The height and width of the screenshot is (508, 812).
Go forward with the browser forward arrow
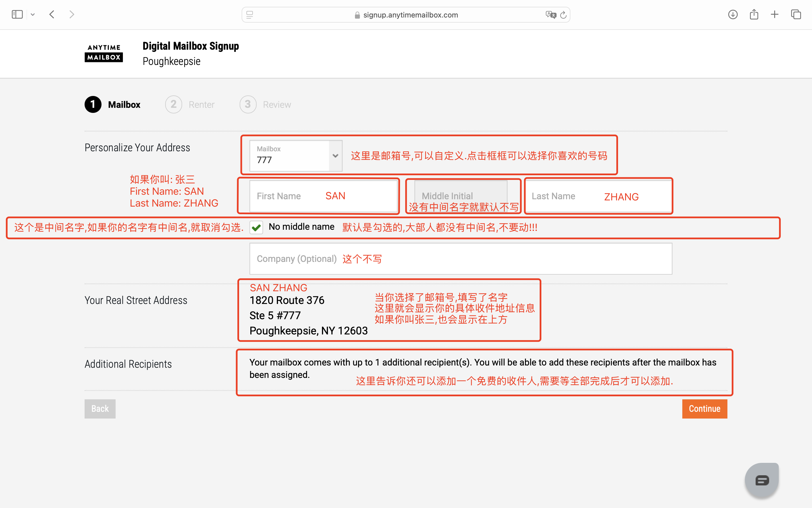[x=71, y=14]
